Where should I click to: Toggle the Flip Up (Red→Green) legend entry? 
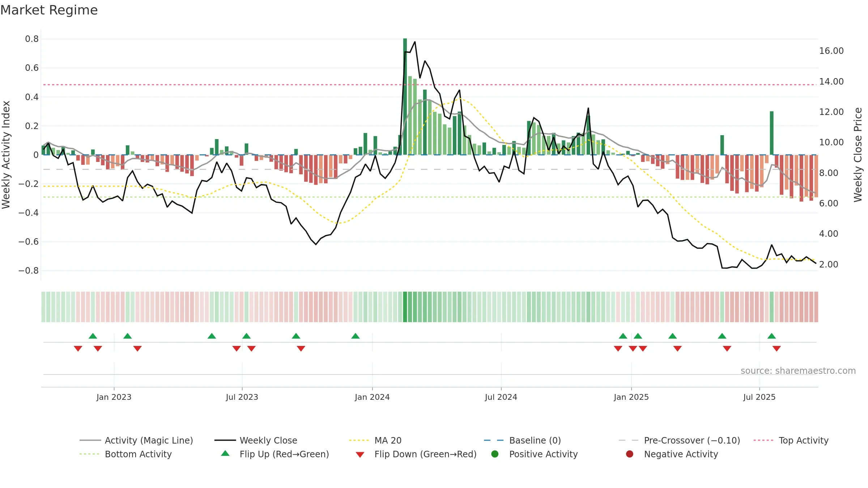tap(275, 454)
